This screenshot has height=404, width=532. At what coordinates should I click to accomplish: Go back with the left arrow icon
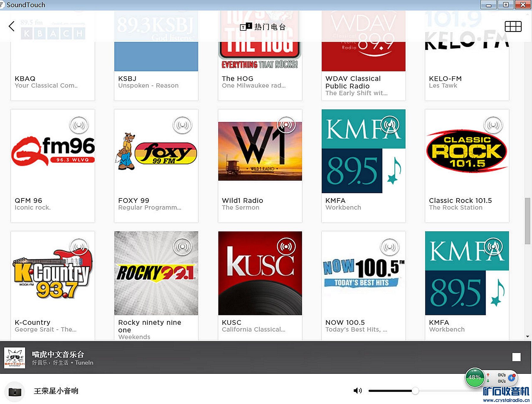point(12,26)
